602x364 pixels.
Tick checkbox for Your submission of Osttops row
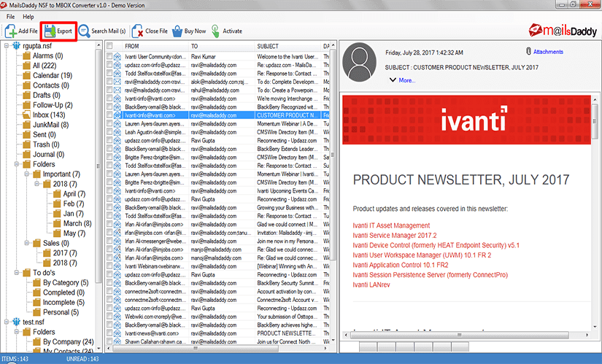click(109, 317)
